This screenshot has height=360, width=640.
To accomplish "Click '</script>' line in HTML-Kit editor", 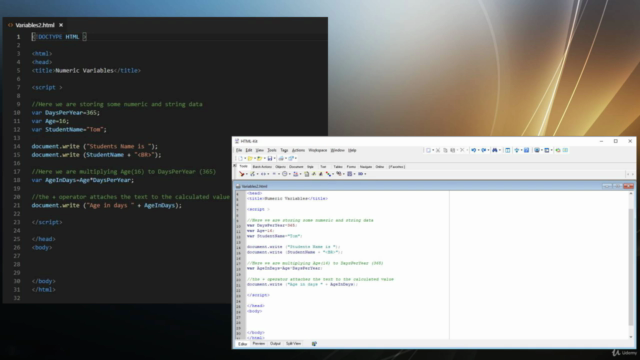I will click(x=258, y=295).
